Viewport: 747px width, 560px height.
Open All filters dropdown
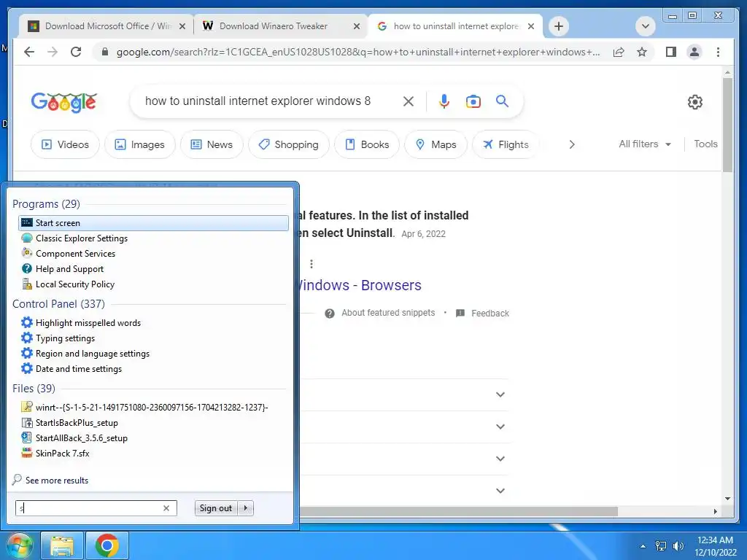tap(645, 144)
